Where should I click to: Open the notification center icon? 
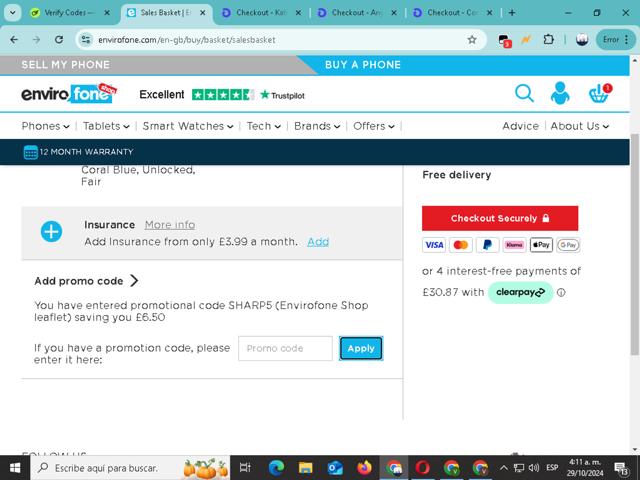[x=622, y=468]
